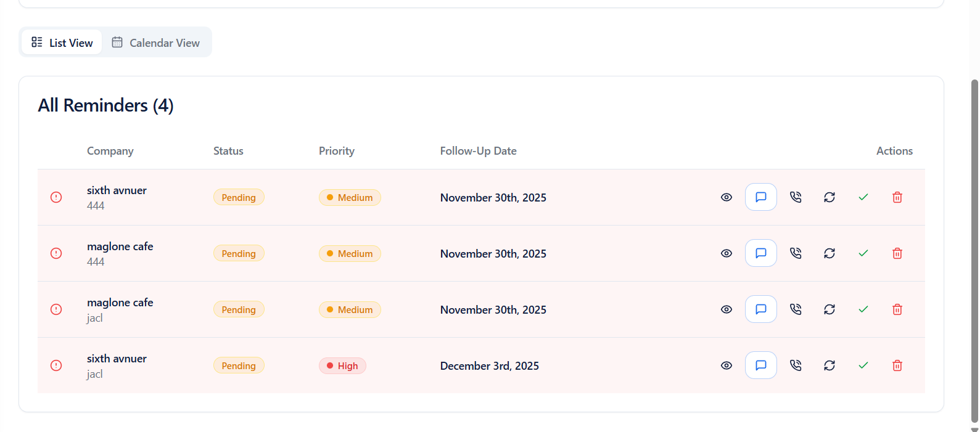The width and height of the screenshot is (980, 432).
Task: Click the Pending status badge on maglone cafe 444
Action: pyautogui.click(x=239, y=253)
